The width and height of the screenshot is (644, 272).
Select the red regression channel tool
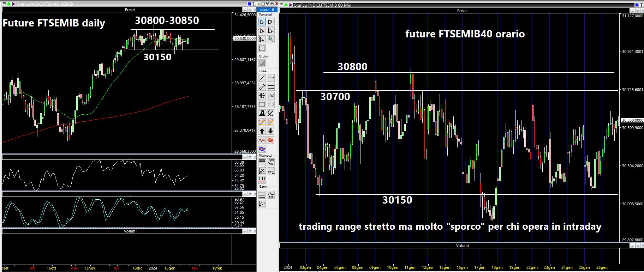(x=271, y=140)
